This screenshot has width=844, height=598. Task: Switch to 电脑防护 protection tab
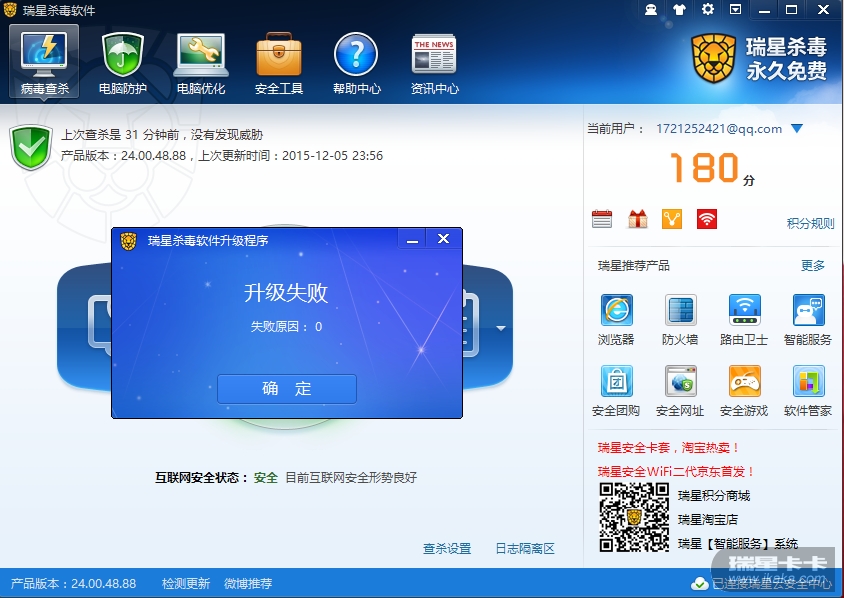point(123,62)
